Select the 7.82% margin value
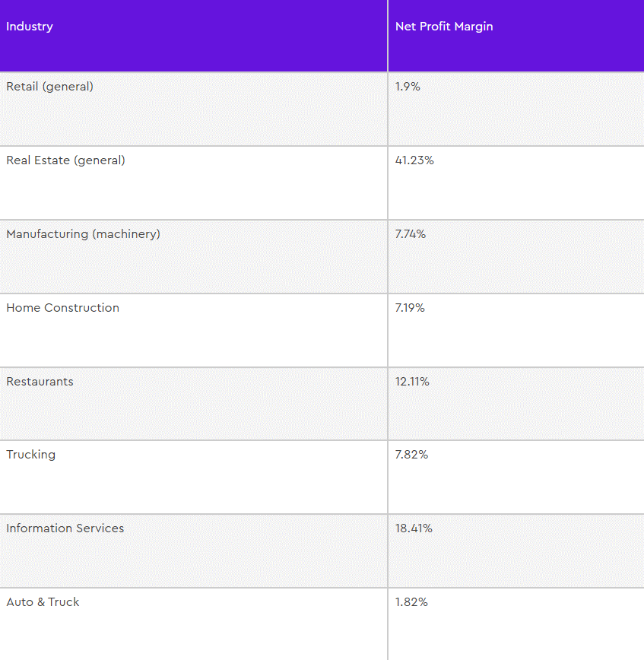This screenshot has height=660, width=644. [411, 455]
